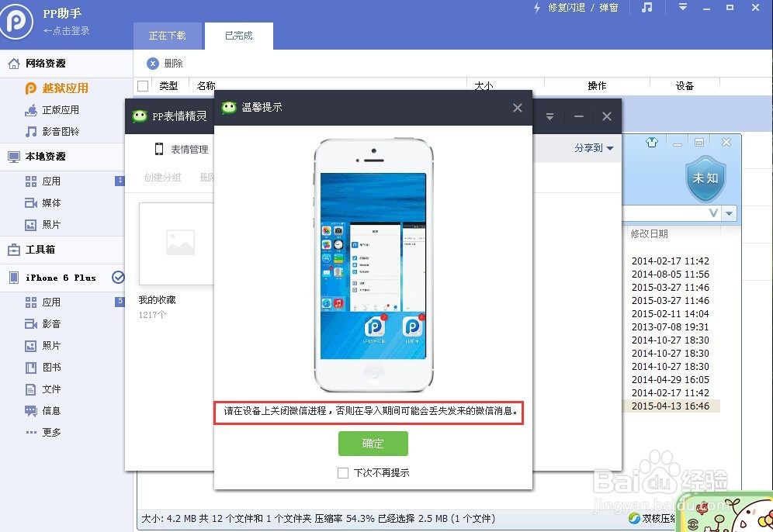Viewport: 773px width, 532px height.
Task: Click 创建分组 in PP表情精灵 window
Action: point(163,178)
